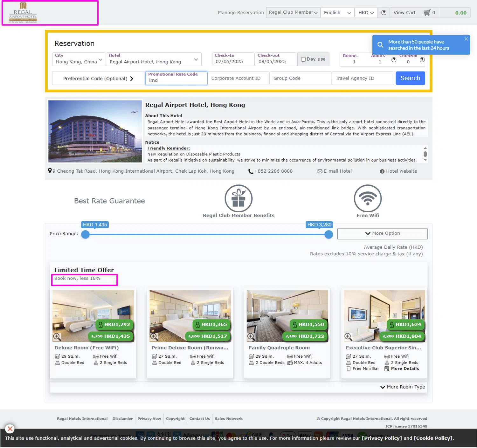Viewport: 477px width, 448px height.
Task: Click the Friendly Reminder heading
Action: coord(169,148)
